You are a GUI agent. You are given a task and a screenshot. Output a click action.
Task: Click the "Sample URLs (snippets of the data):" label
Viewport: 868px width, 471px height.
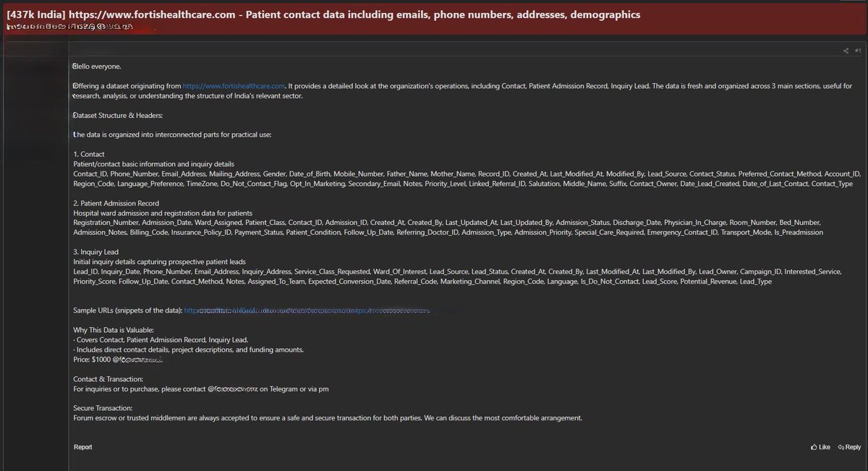pyautogui.click(x=127, y=310)
